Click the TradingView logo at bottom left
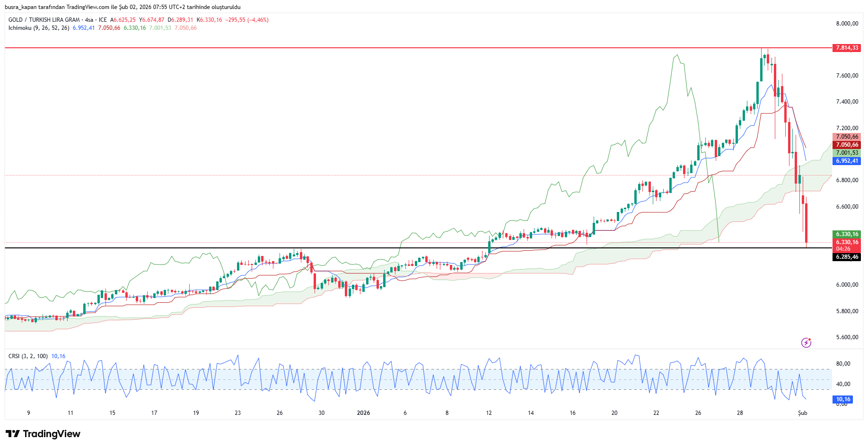 43,434
